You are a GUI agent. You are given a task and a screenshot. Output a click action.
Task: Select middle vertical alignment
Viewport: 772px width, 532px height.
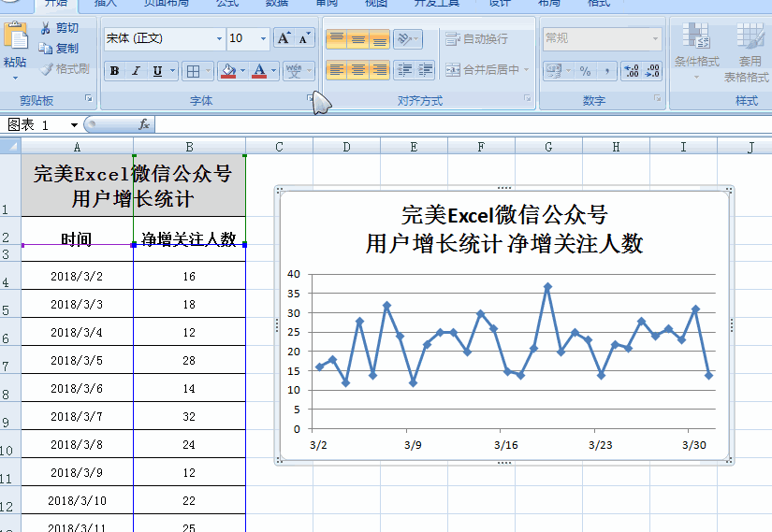pyautogui.click(x=358, y=39)
